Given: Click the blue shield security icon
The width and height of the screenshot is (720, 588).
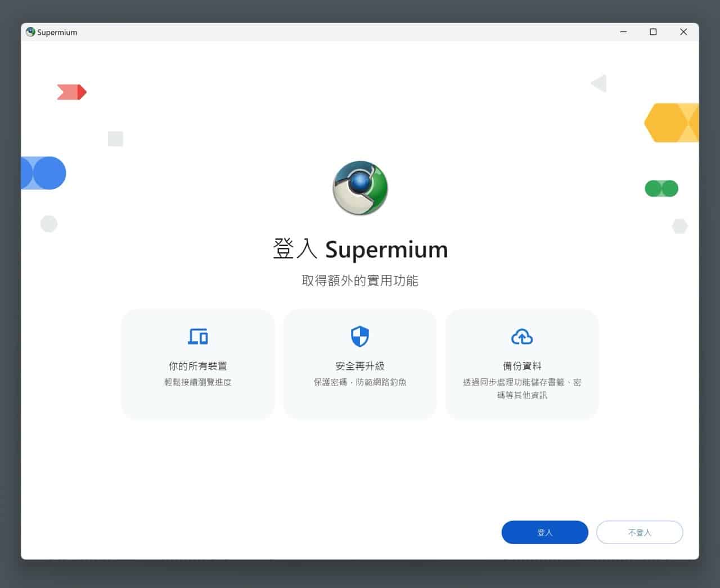Looking at the screenshot, I should (x=360, y=337).
